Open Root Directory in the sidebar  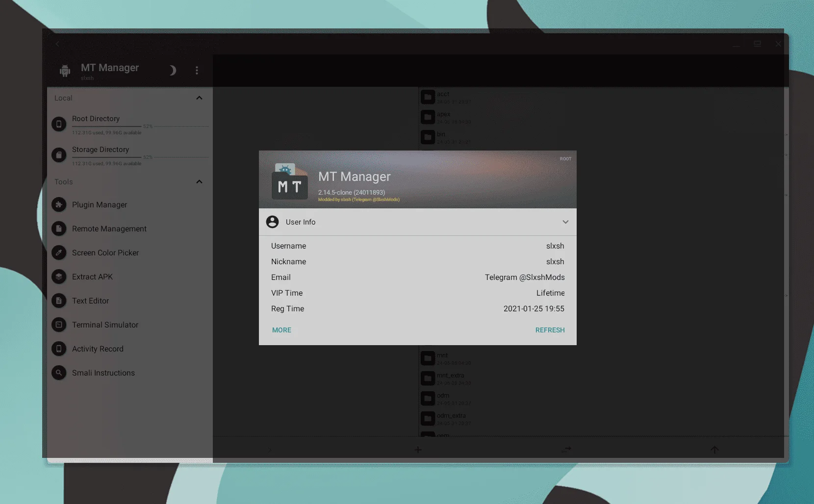click(130, 125)
